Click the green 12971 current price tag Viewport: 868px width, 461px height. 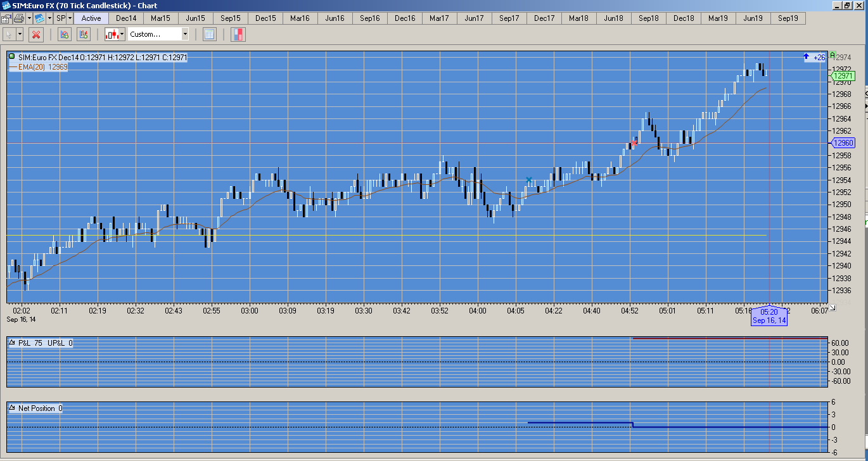(843, 76)
